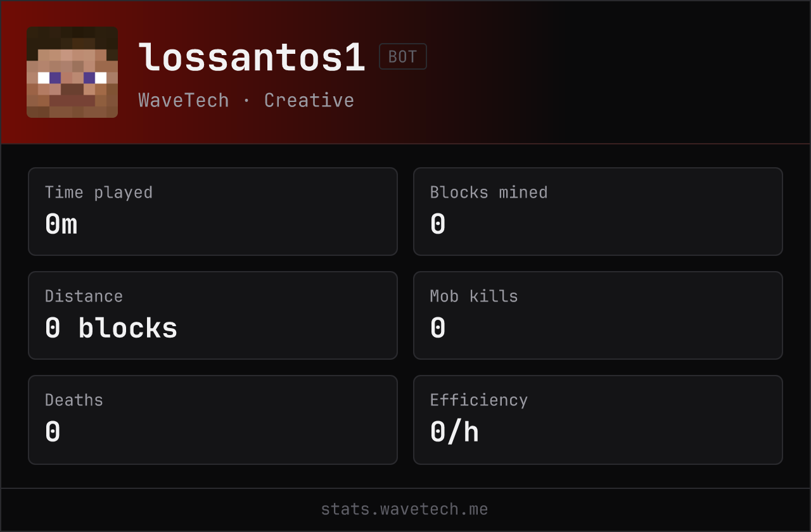Click the 0 blocks distance value
This screenshot has height=532, width=811.
click(x=111, y=328)
